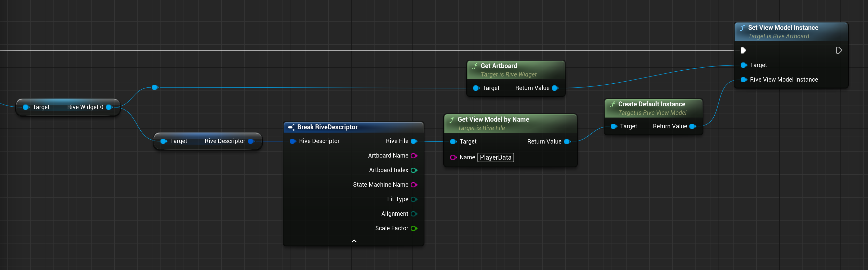The width and height of the screenshot is (868, 270).
Task: Select the Create Default Instance node title
Action: point(652,104)
